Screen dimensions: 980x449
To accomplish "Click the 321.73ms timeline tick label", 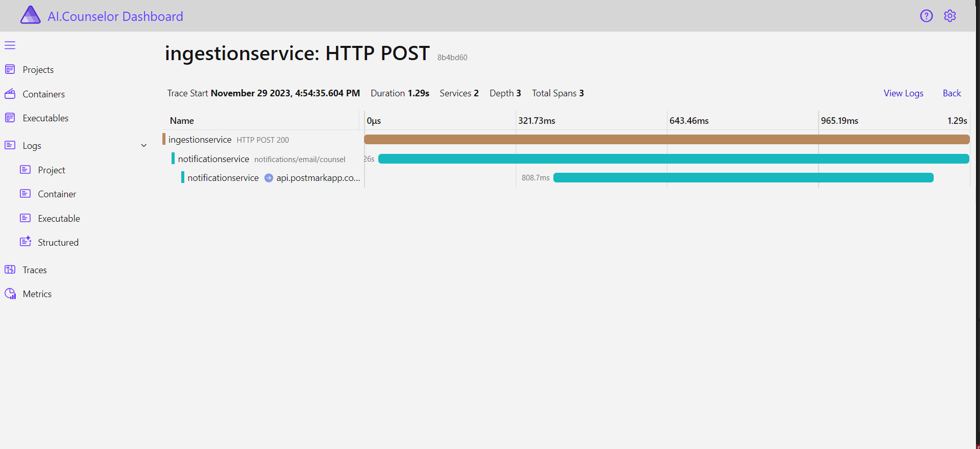I will click(x=537, y=121).
